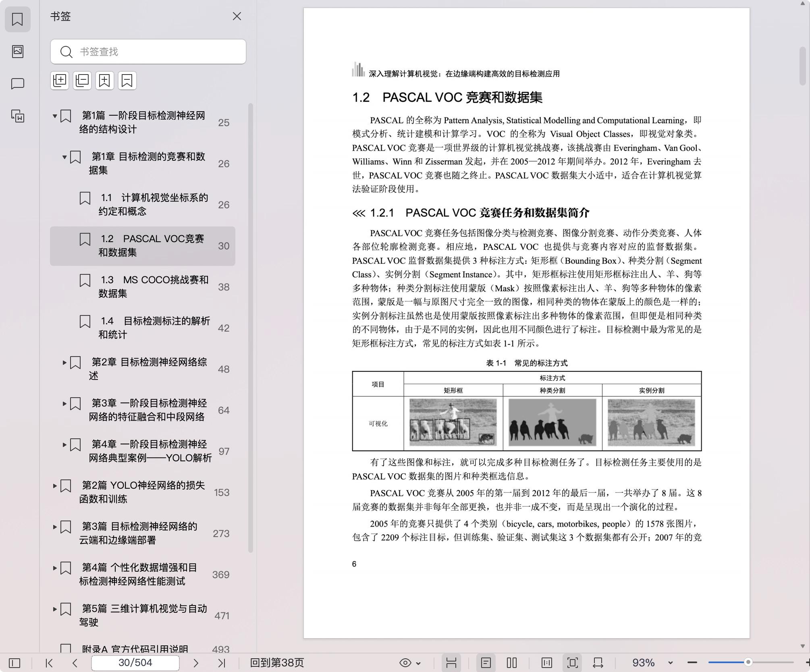Jump to 附录A 官方代码引用说明 bookmark
The height and width of the screenshot is (672, 810).
click(135, 649)
